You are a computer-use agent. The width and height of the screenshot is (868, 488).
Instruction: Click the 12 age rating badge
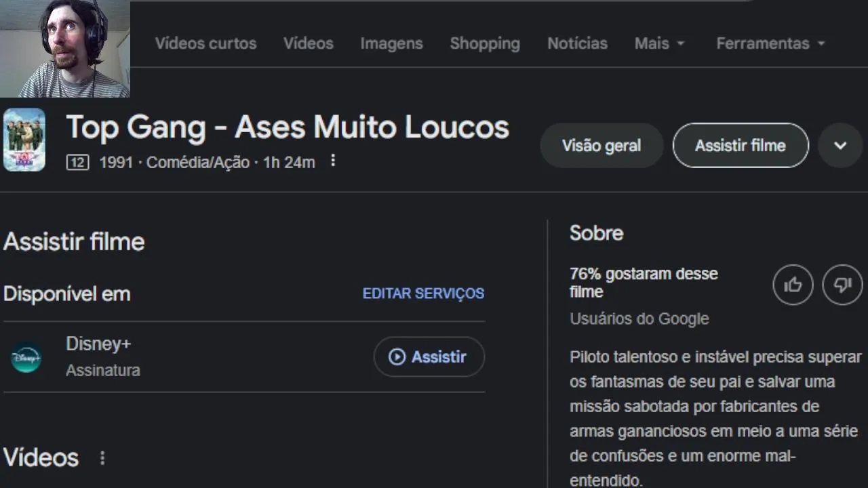click(x=77, y=163)
